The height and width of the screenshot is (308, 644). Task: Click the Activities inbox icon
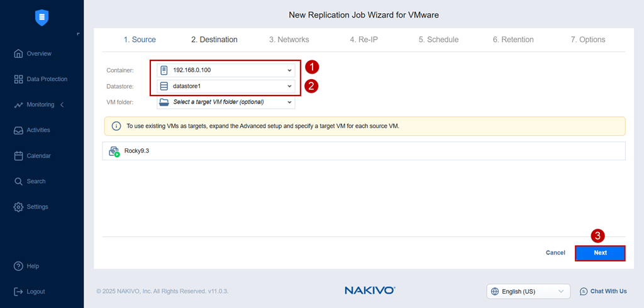point(18,130)
